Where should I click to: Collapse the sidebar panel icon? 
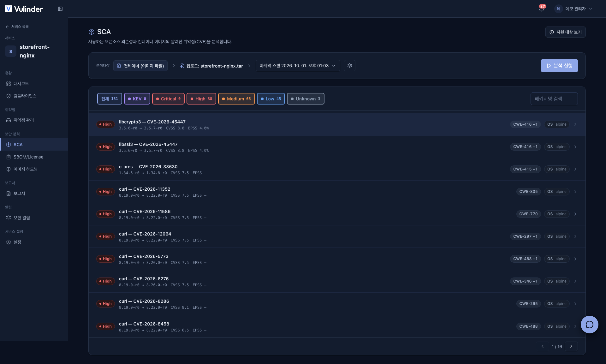[60, 9]
